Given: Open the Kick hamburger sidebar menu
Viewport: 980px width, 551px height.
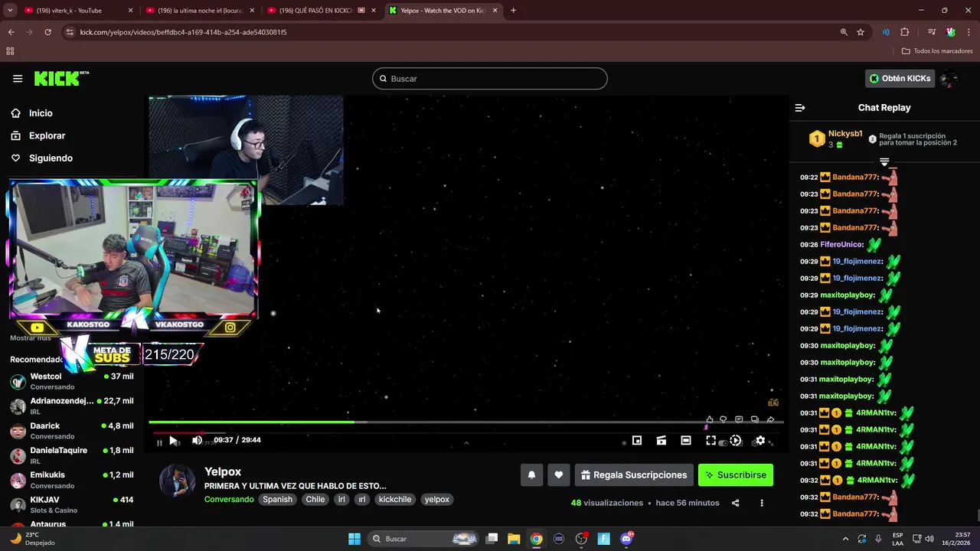Looking at the screenshot, I should click(18, 78).
